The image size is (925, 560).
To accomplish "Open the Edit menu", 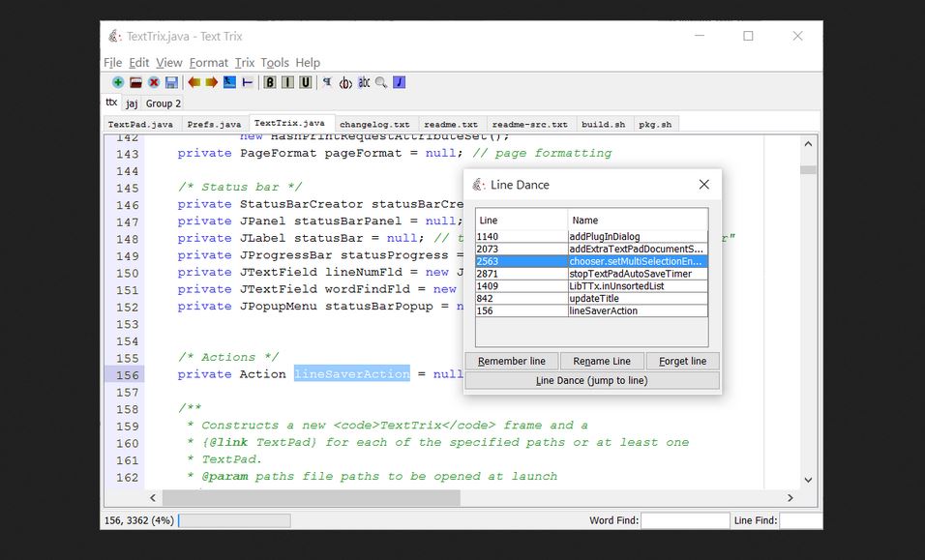I will (x=139, y=63).
